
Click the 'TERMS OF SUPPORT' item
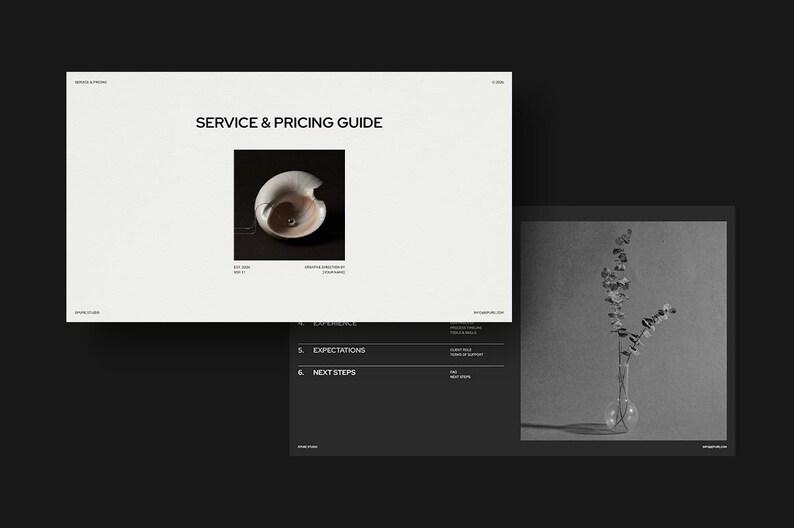466,355
